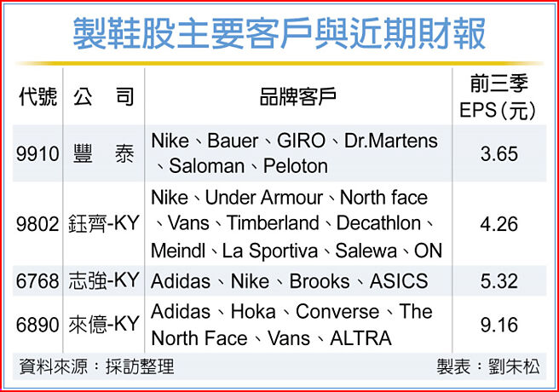
Task: Click EPS value 3.65
Action: coord(499,153)
